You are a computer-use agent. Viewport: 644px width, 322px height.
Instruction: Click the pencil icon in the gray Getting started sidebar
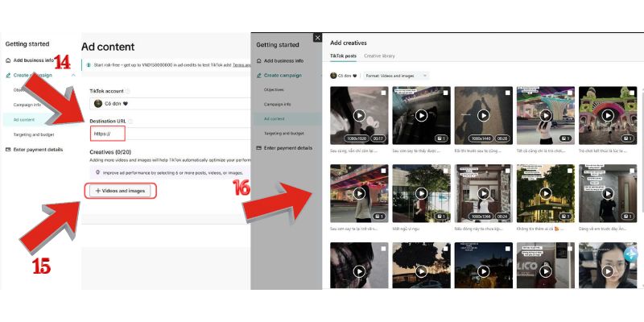click(x=258, y=76)
